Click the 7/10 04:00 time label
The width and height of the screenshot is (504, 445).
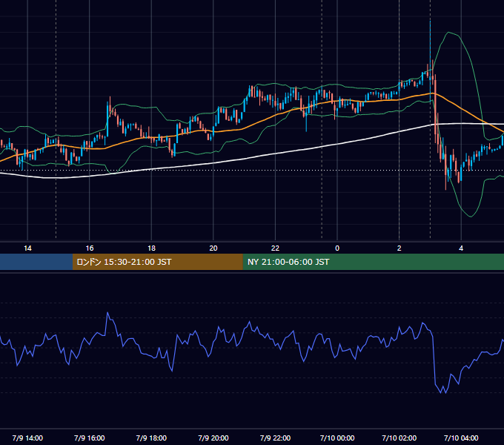coord(461,438)
